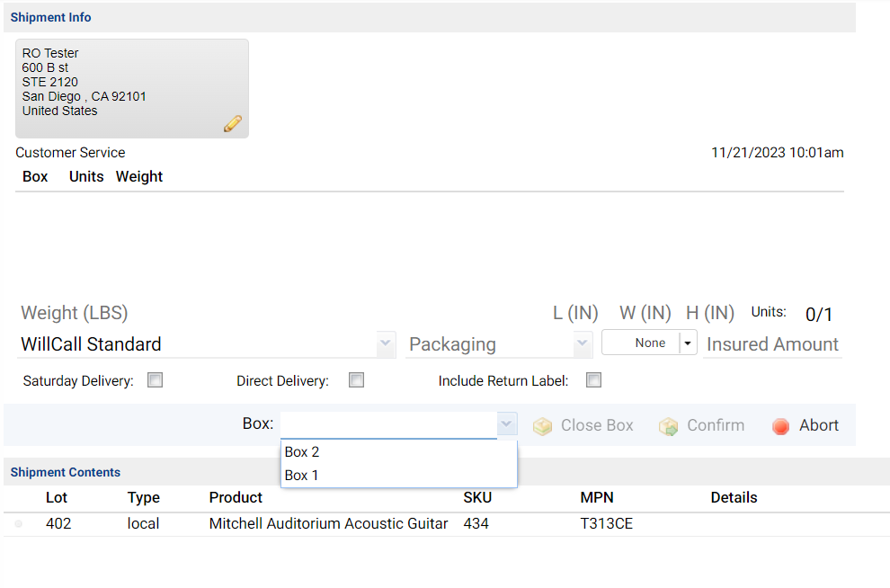890x588 pixels.
Task: Click the L (IN) dimension field
Action: click(575, 313)
